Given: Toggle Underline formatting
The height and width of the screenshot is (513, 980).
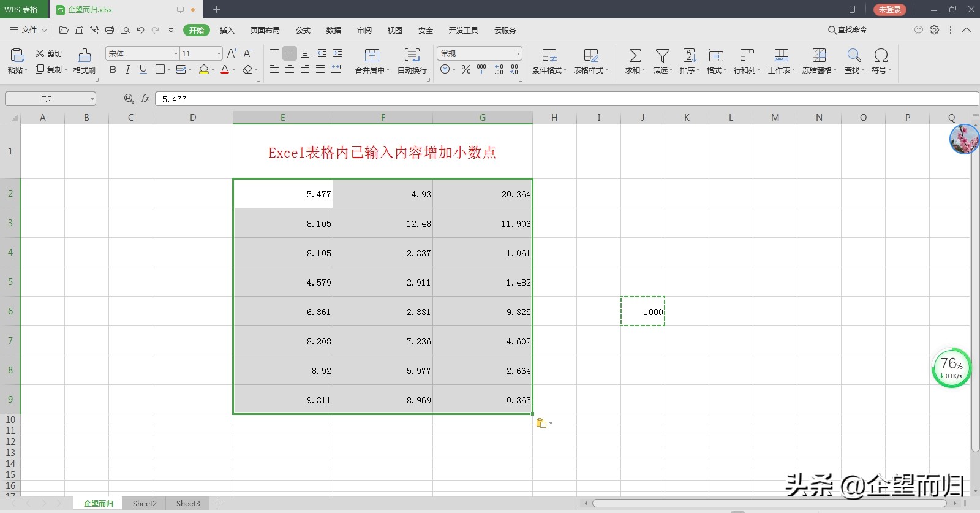Looking at the screenshot, I should (143, 69).
